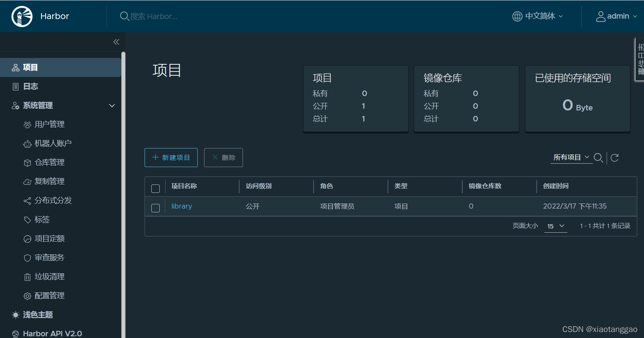Go to 配置管理 page

[x=49, y=296]
